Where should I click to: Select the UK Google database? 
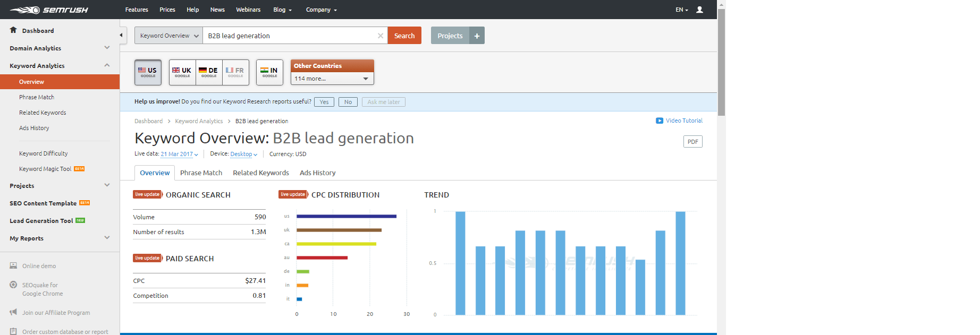click(x=182, y=72)
